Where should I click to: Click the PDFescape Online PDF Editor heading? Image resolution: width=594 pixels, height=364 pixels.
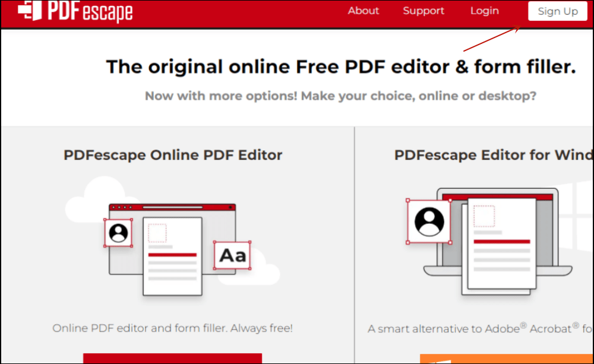173,155
